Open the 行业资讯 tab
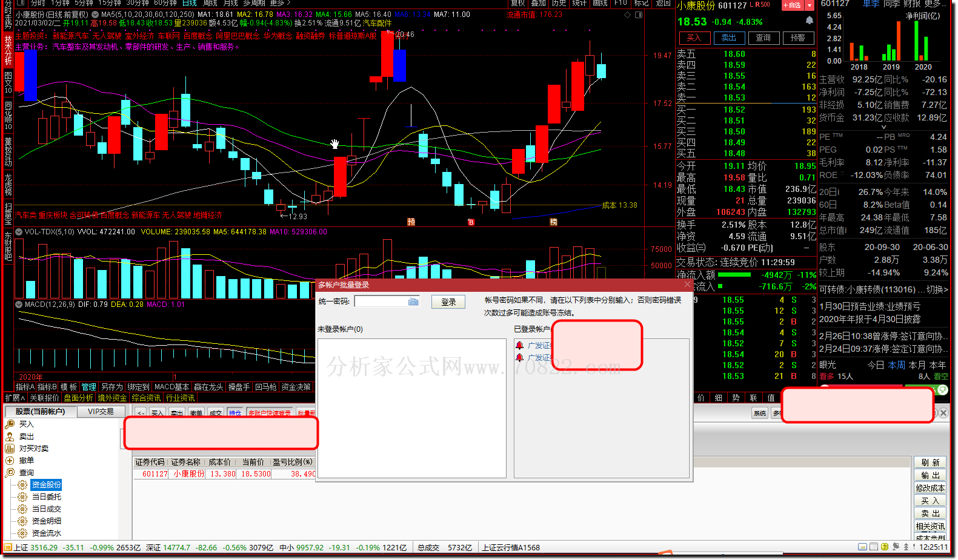The width and height of the screenshot is (958, 560). tap(180, 398)
